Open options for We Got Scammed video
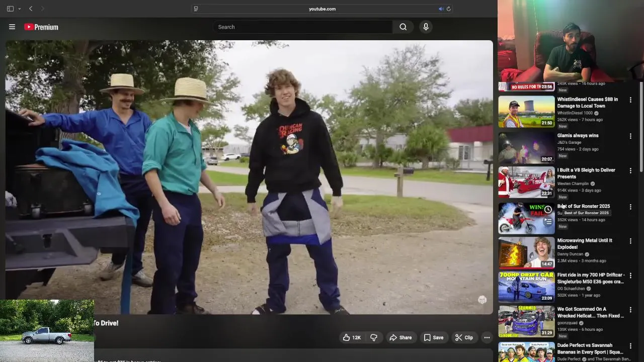644x362 pixels. click(x=630, y=310)
